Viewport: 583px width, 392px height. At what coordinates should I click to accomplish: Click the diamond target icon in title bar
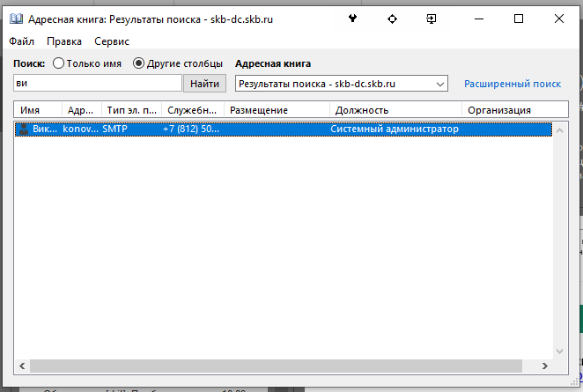[392, 18]
